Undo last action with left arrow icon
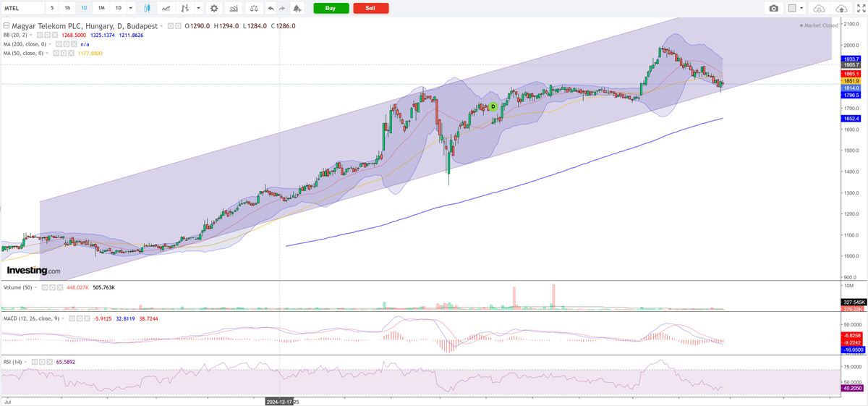The image size is (868, 406). 271,8
